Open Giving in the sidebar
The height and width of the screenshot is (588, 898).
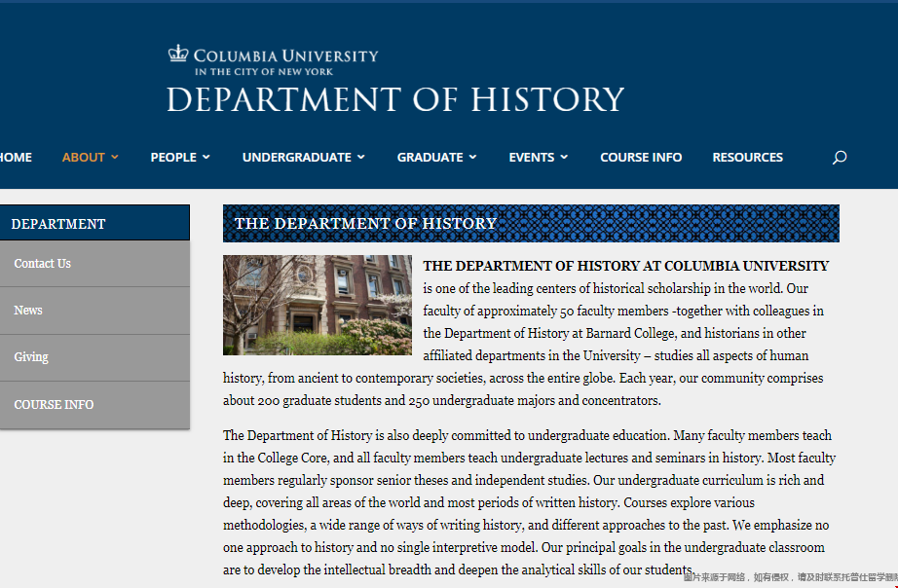pos(94,357)
